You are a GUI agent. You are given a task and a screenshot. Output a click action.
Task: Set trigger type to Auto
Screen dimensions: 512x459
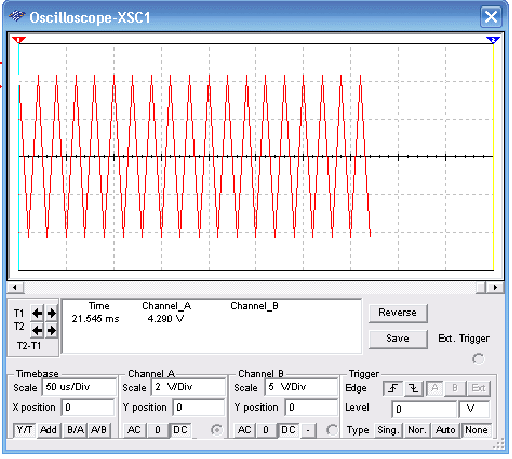click(x=445, y=430)
